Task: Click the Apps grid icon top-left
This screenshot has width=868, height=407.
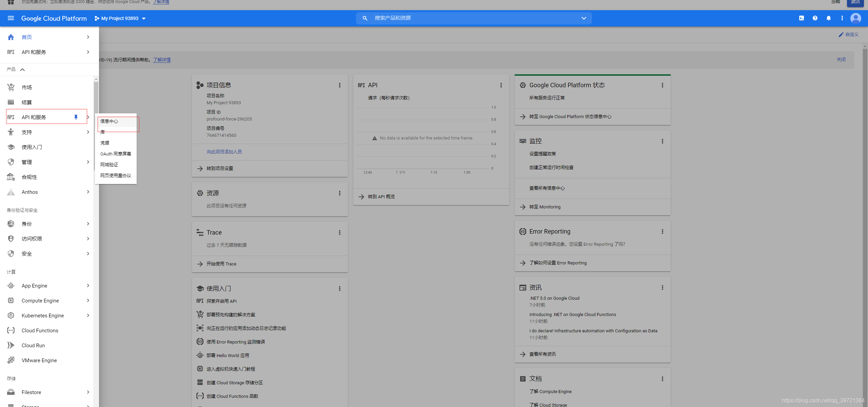Action: pyautogui.click(x=11, y=2)
